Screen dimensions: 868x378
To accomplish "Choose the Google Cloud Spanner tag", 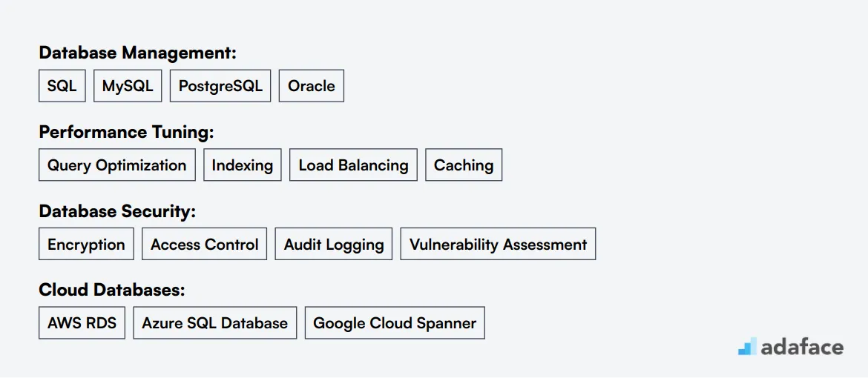I will pos(395,323).
